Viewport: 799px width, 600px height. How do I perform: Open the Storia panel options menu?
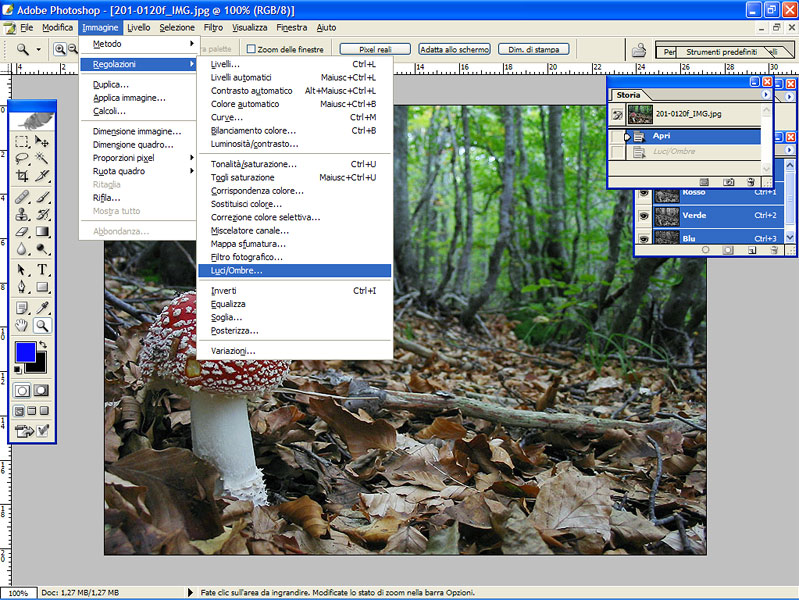(x=766, y=95)
